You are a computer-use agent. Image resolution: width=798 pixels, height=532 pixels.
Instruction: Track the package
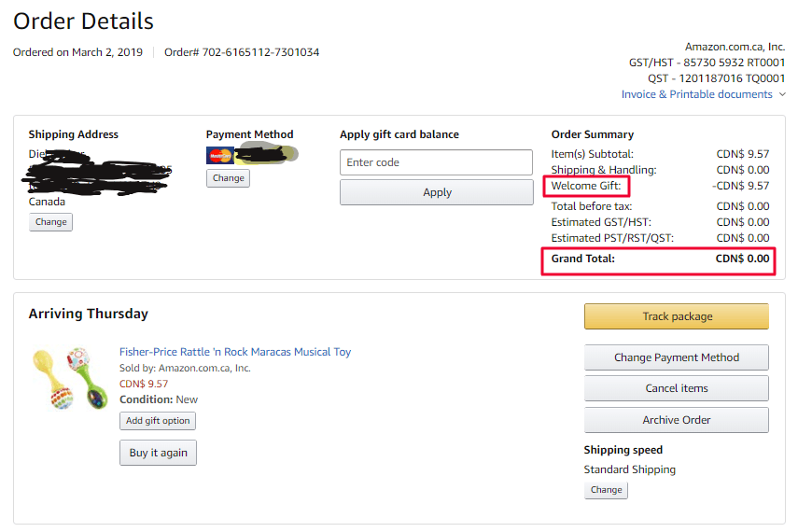[x=676, y=316]
